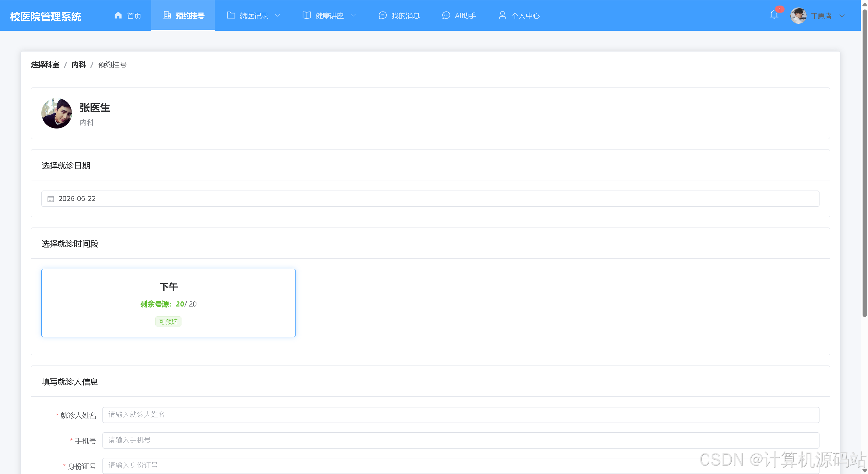Click '剩余号源: 20/ 20' text

pos(169,304)
